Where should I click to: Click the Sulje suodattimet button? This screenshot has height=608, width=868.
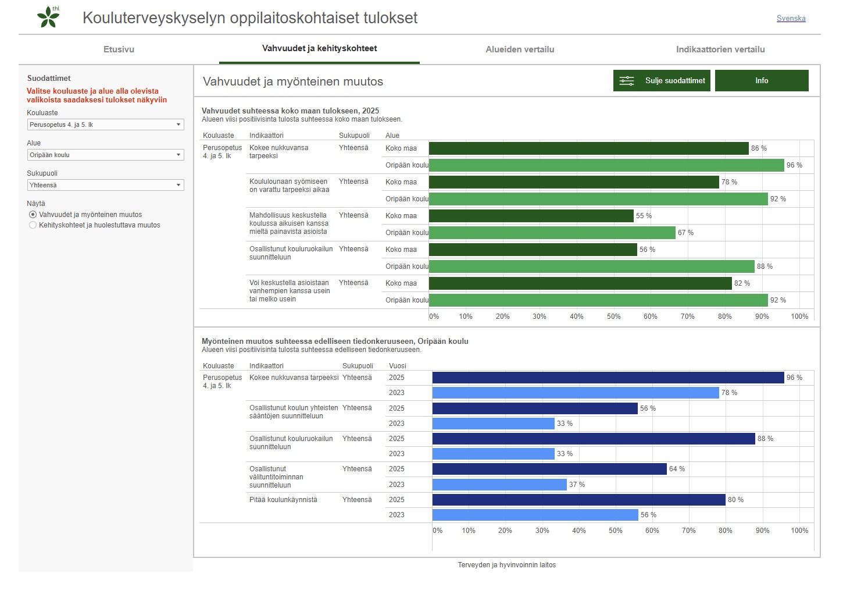662,81
